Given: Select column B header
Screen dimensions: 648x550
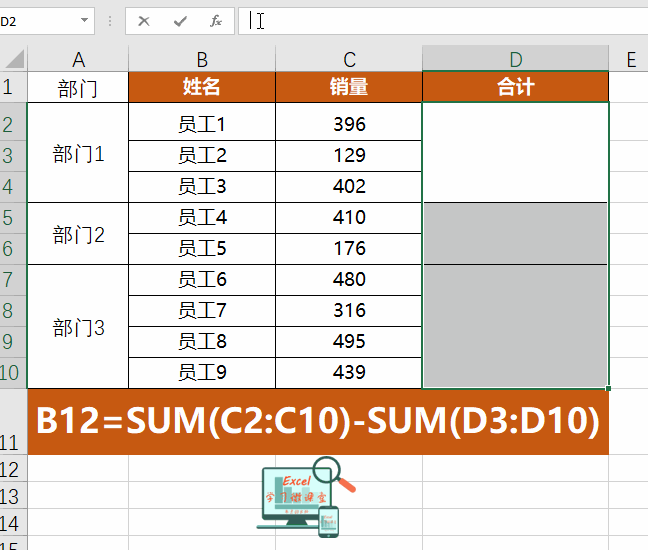Looking at the screenshot, I should (202, 59).
